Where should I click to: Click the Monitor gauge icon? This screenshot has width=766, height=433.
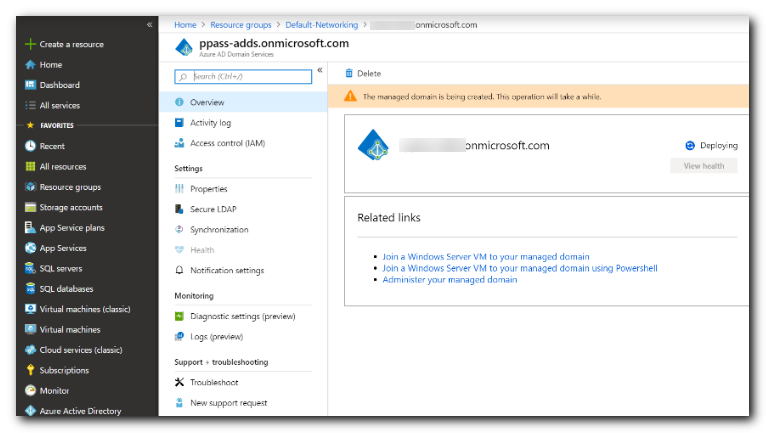30,390
